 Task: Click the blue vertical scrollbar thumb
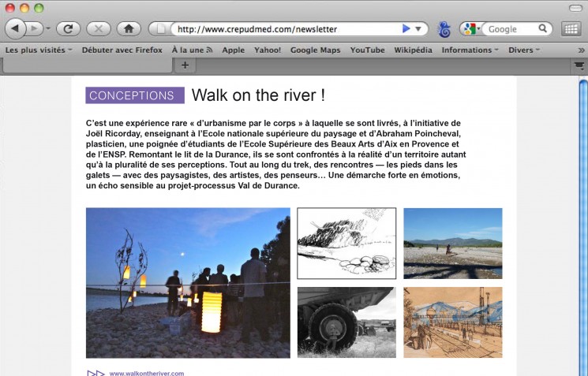(583, 228)
